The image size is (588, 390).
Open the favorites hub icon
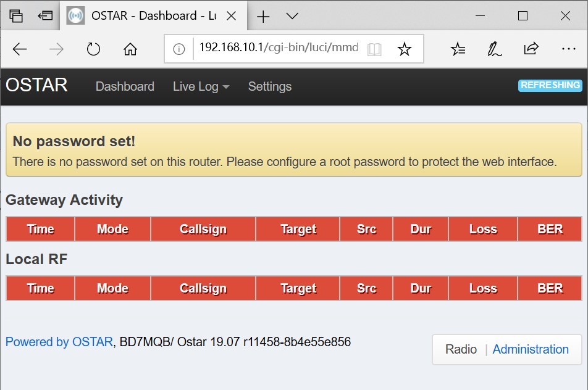[458, 49]
